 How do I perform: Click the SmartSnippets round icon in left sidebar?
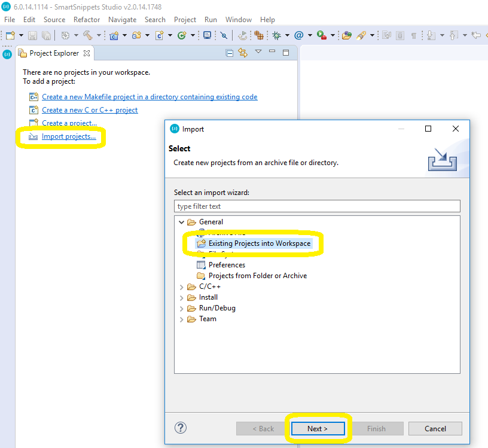coord(7,54)
